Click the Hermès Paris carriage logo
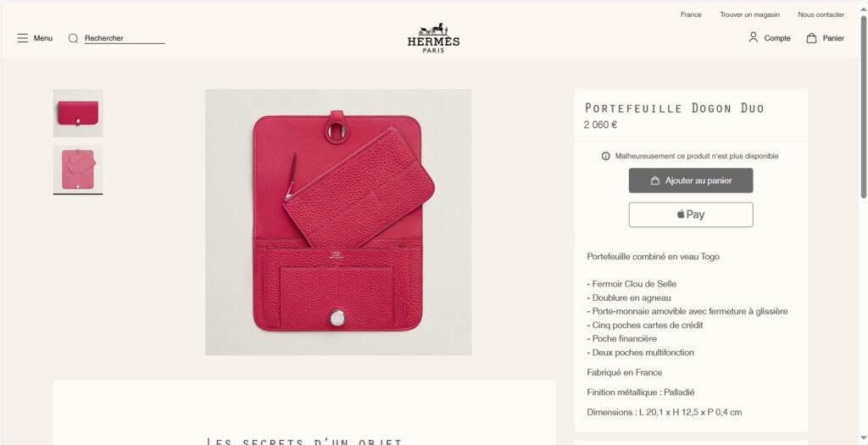The height and width of the screenshot is (445, 868). tap(433, 37)
